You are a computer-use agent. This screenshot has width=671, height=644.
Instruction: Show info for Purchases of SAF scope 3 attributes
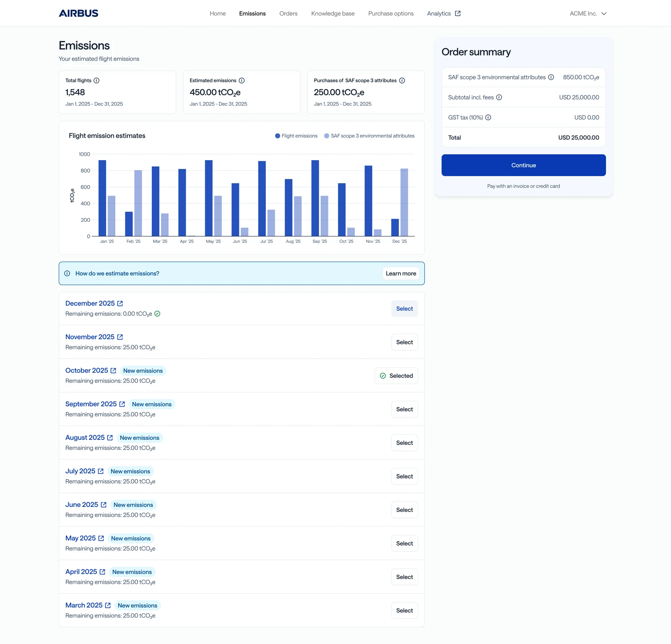pyautogui.click(x=402, y=80)
